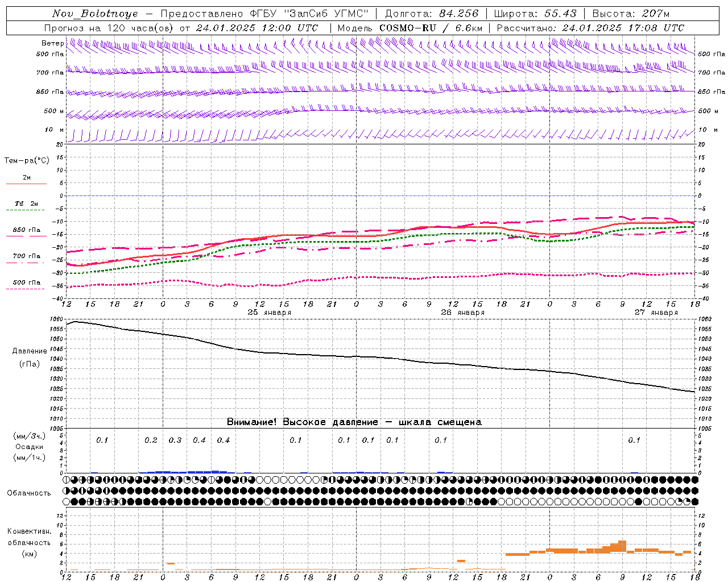This screenshot has width=728, height=582.
Task: Click the tallest orange convective cloud bar
Action: pos(622,546)
